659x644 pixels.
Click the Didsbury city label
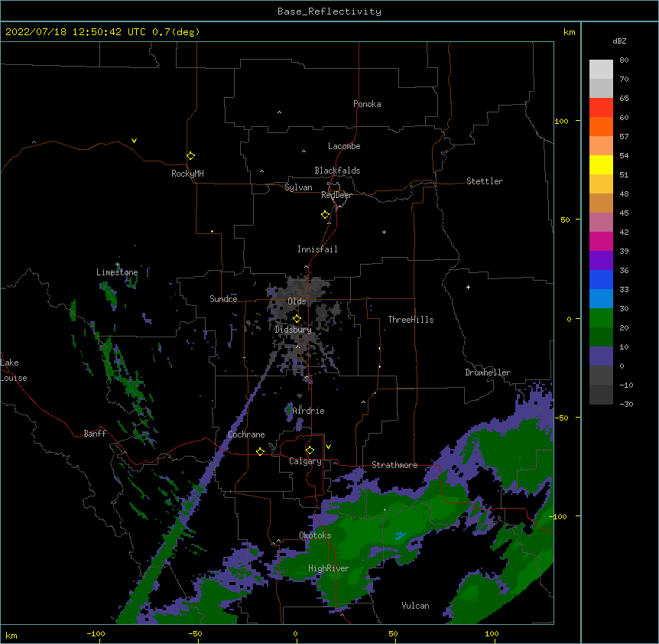coord(293,330)
